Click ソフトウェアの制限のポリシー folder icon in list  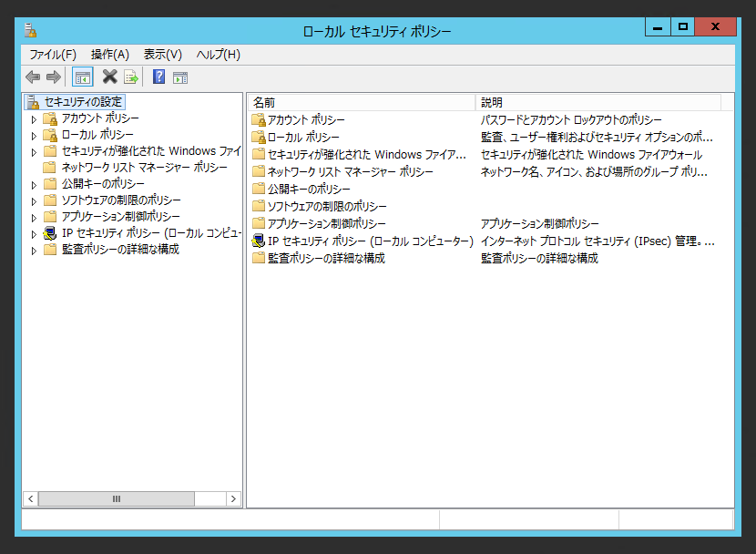(259, 206)
